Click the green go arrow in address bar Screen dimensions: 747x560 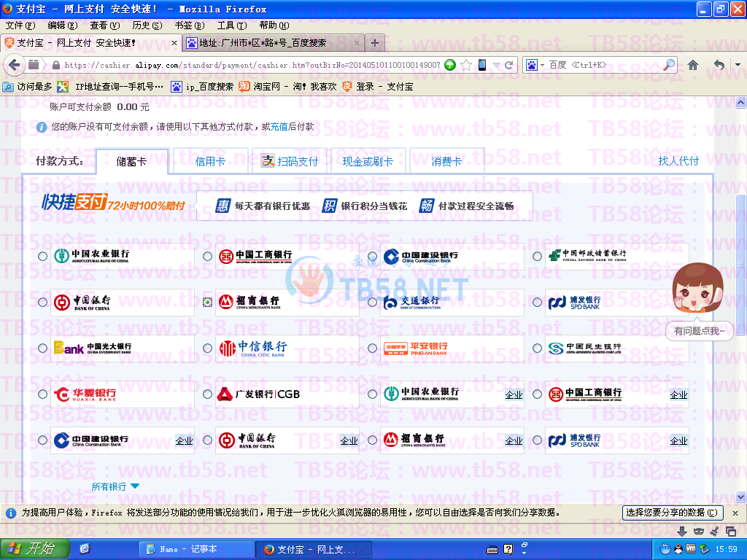pyautogui.click(x=450, y=65)
